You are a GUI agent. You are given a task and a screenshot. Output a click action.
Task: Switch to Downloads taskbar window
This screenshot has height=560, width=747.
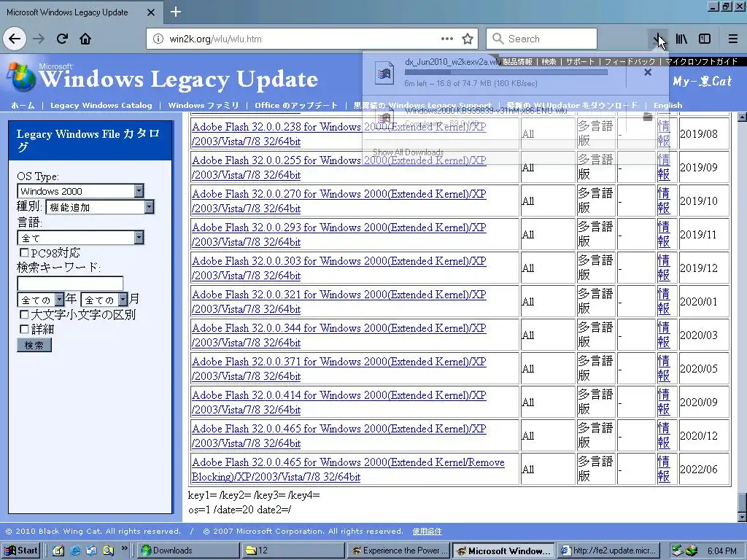tap(189, 551)
